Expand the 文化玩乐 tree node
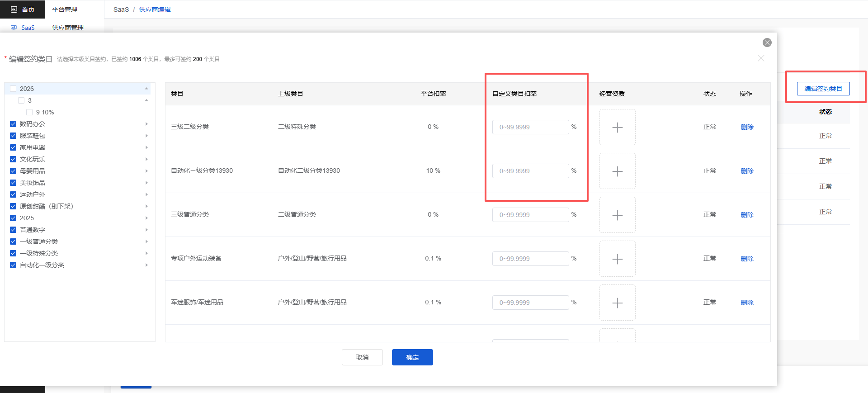This screenshot has height=393, width=868. click(x=146, y=159)
